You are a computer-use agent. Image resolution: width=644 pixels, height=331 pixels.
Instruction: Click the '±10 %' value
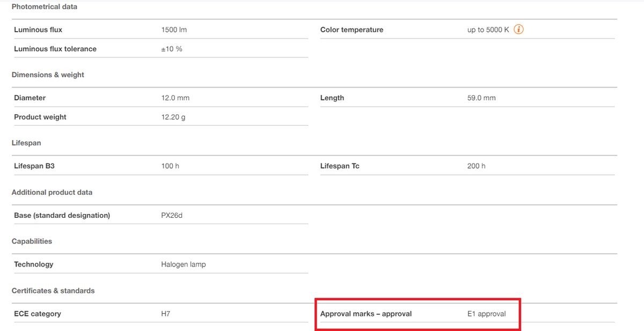[172, 49]
